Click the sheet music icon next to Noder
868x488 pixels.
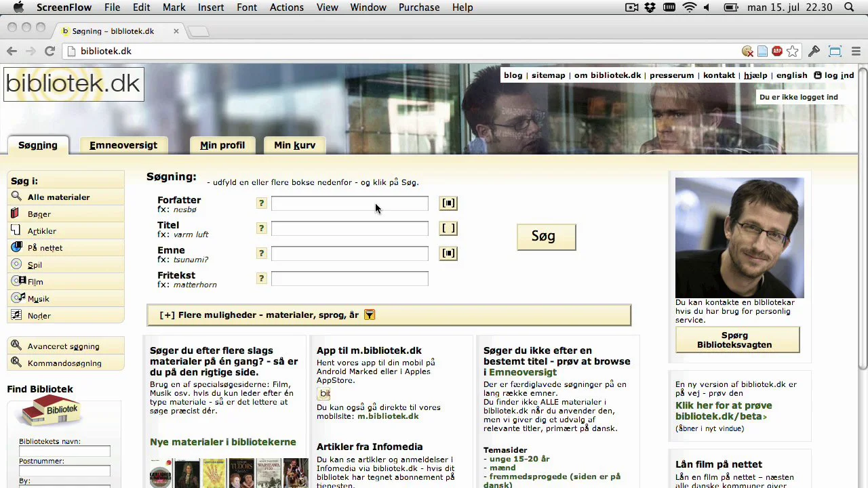pyautogui.click(x=16, y=315)
